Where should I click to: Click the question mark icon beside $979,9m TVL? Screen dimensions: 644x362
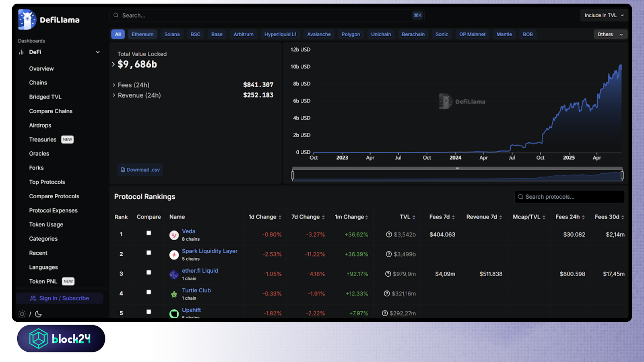[x=388, y=274]
